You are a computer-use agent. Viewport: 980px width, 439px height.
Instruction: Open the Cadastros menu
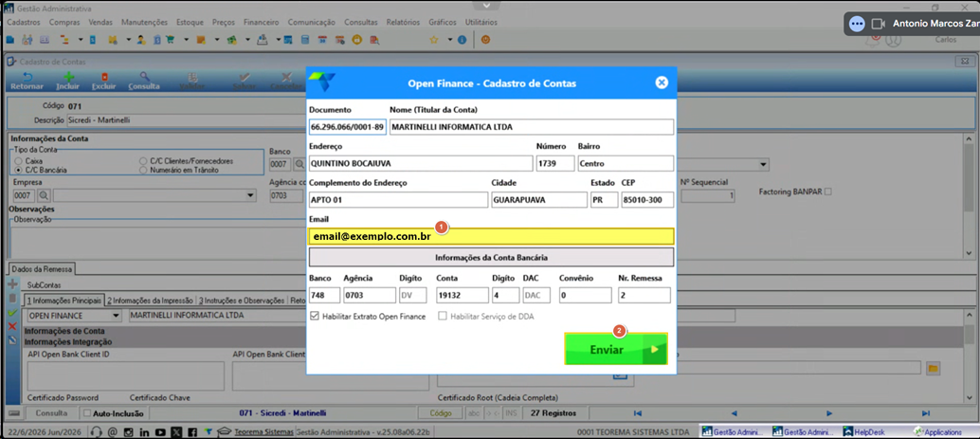(24, 22)
